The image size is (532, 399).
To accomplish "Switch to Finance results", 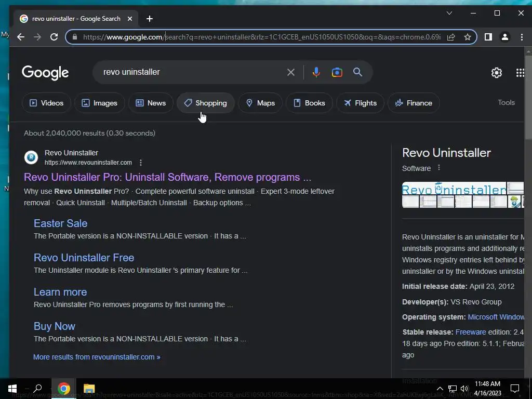I will coord(414,103).
